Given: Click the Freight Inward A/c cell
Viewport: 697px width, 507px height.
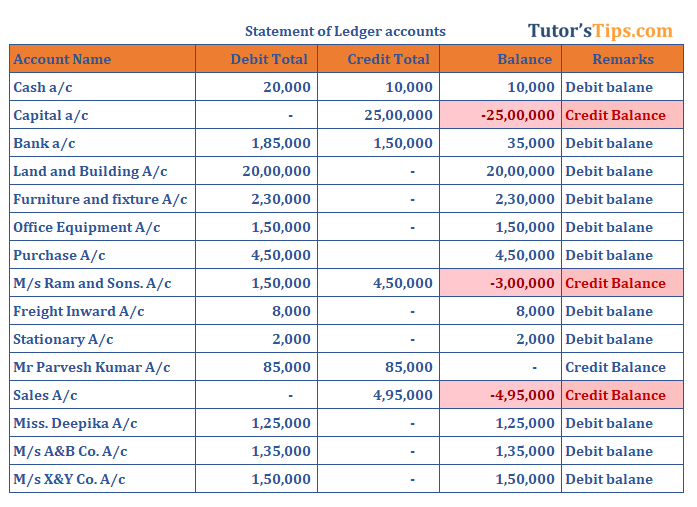Looking at the screenshot, I should pyautogui.click(x=102, y=311).
